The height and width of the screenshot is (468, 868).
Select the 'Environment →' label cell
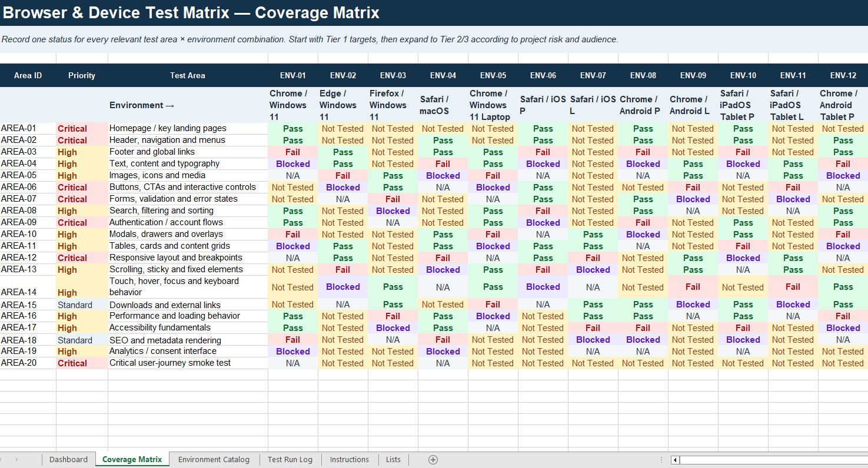(x=188, y=105)
